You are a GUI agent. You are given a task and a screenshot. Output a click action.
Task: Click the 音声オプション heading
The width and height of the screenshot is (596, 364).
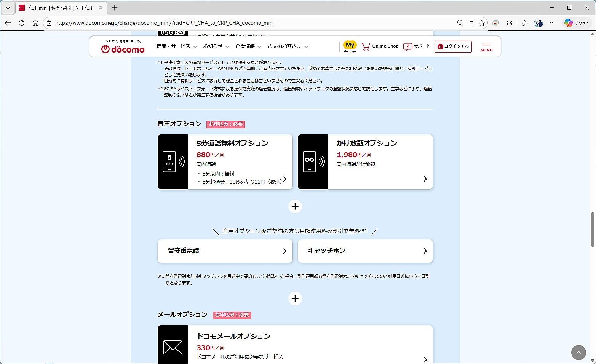[179, 124]
